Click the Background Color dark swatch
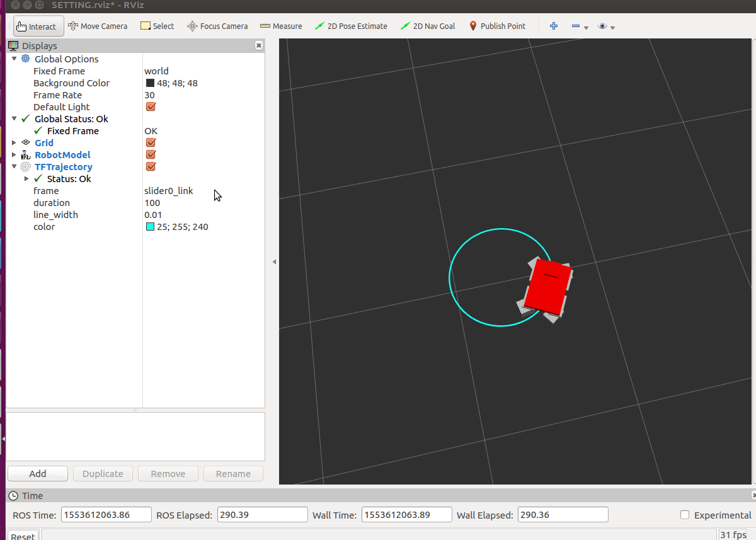This screenshot has width=756, height=540. 150,83
